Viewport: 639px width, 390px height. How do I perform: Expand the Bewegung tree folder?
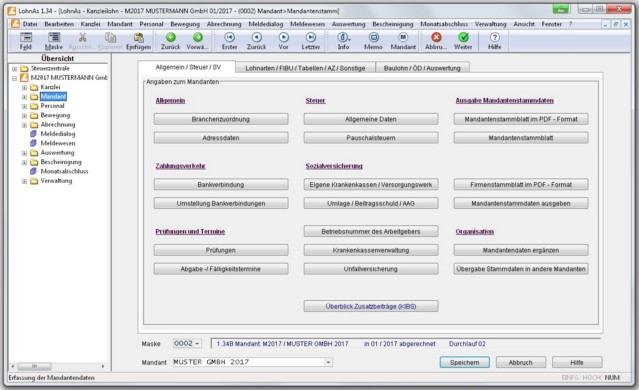click(24, 115)
